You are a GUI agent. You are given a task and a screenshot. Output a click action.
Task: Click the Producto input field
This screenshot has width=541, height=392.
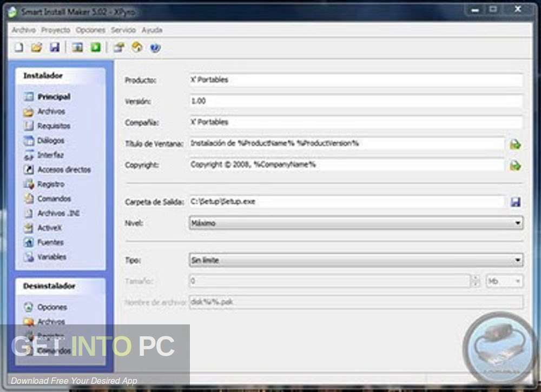[x=356, y=79]
